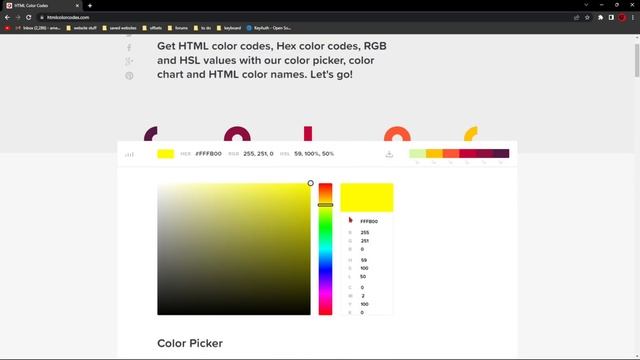Click the Pinterest share icon
This screenshot has height=360, width=640.
(129, 76)
